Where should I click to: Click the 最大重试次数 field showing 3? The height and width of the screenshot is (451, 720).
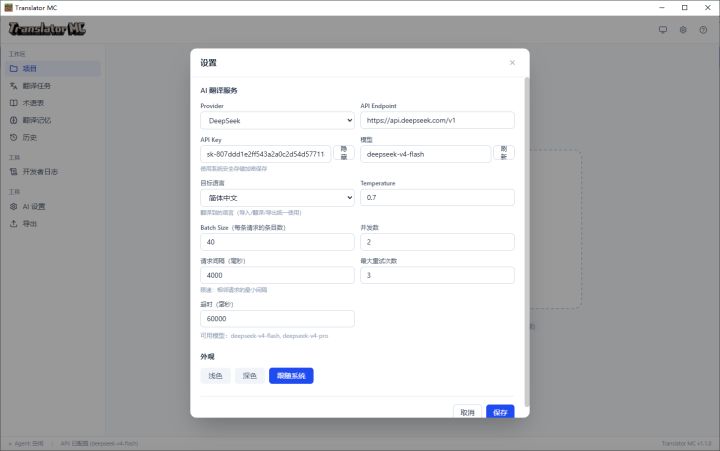click(x=437, y=275)
